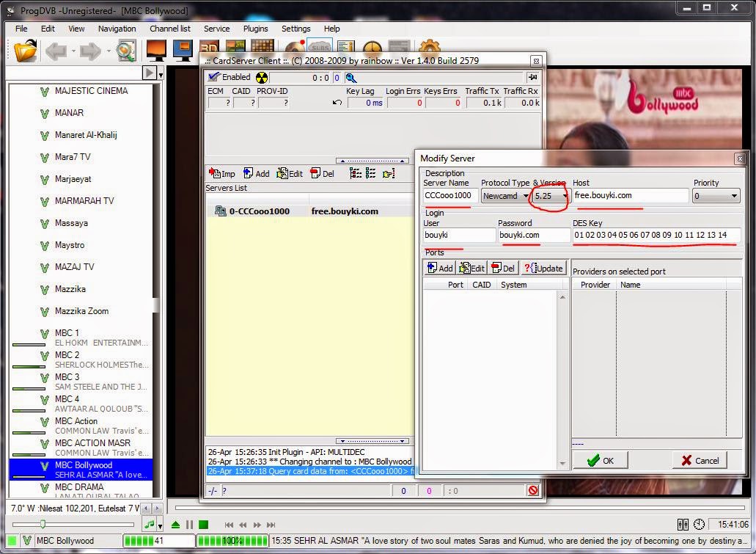Skip to the next channel
Viewport: 756px width, 554px height.
271,525
